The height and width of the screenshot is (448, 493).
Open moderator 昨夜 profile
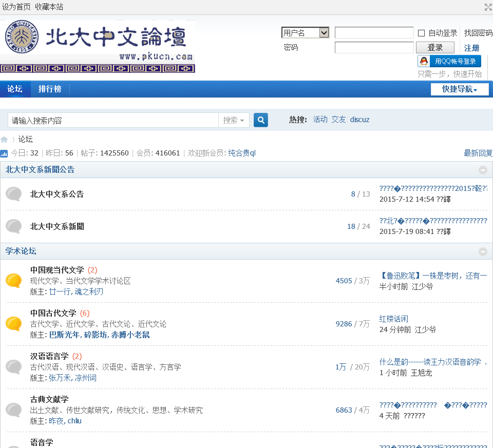[x=56, y=421]
